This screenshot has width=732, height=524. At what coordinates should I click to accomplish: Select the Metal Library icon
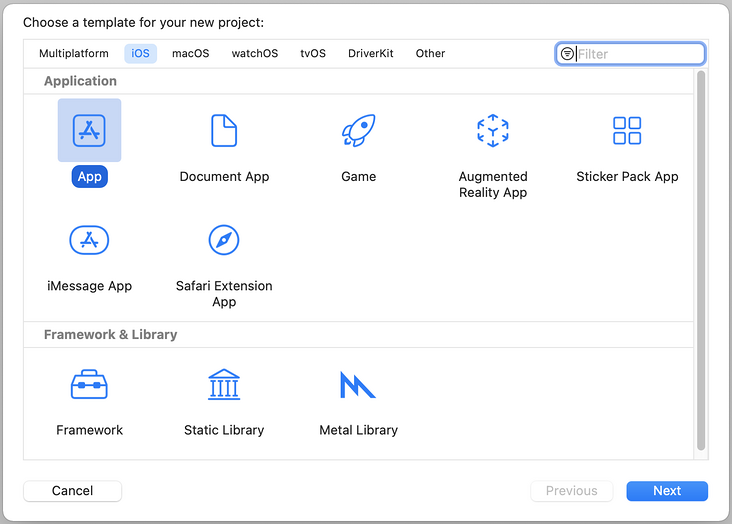(358, 384)
